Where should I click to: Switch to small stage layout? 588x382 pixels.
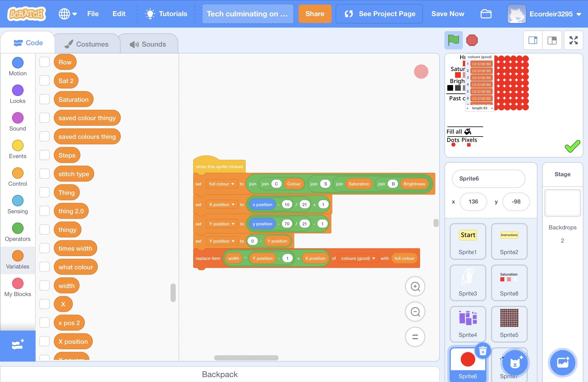(533, 40)
